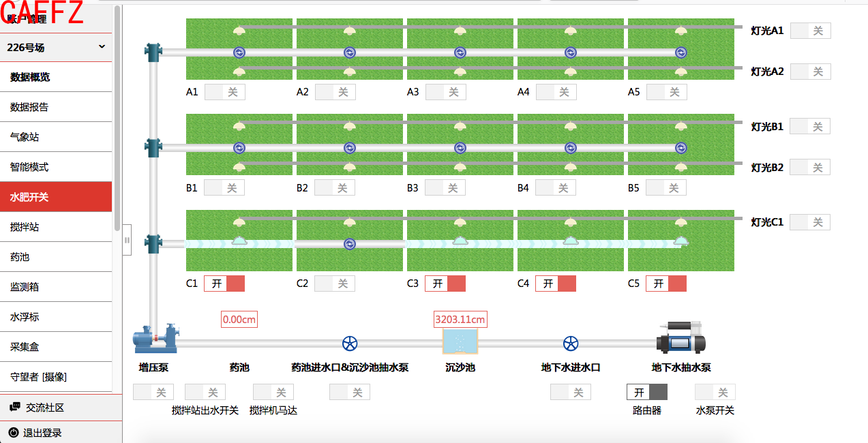Click the booster pump icon (增压泵)

pyautogui.click(x=155, y=339)
